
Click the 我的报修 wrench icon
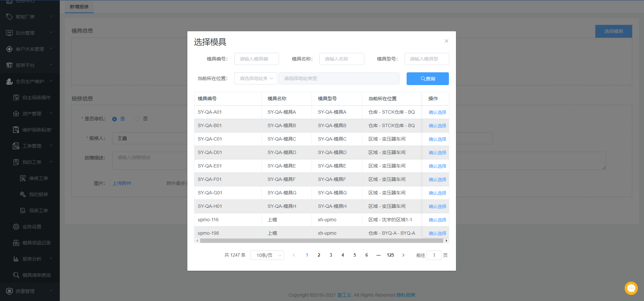pos(23,194)
